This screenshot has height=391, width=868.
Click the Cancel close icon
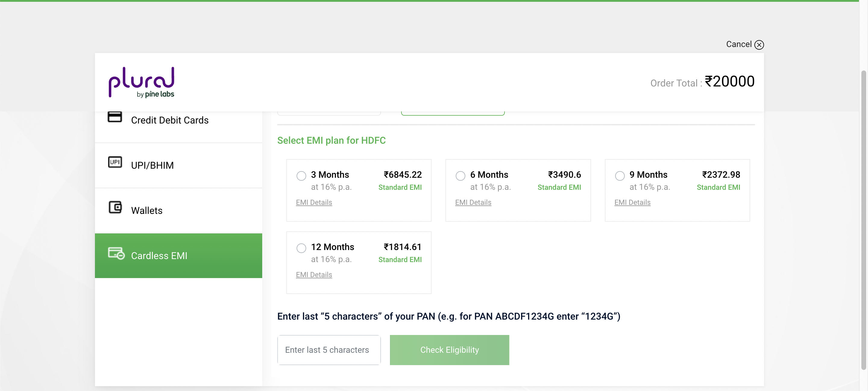759,45
